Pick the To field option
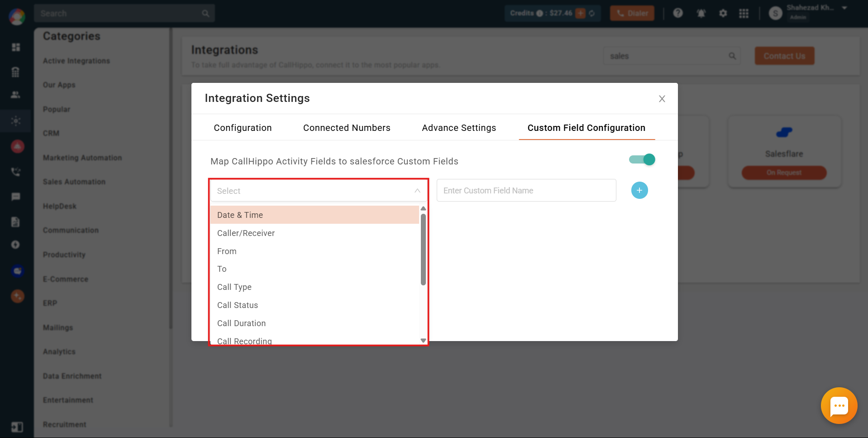The image size is (868, 438). click(315, 269)
